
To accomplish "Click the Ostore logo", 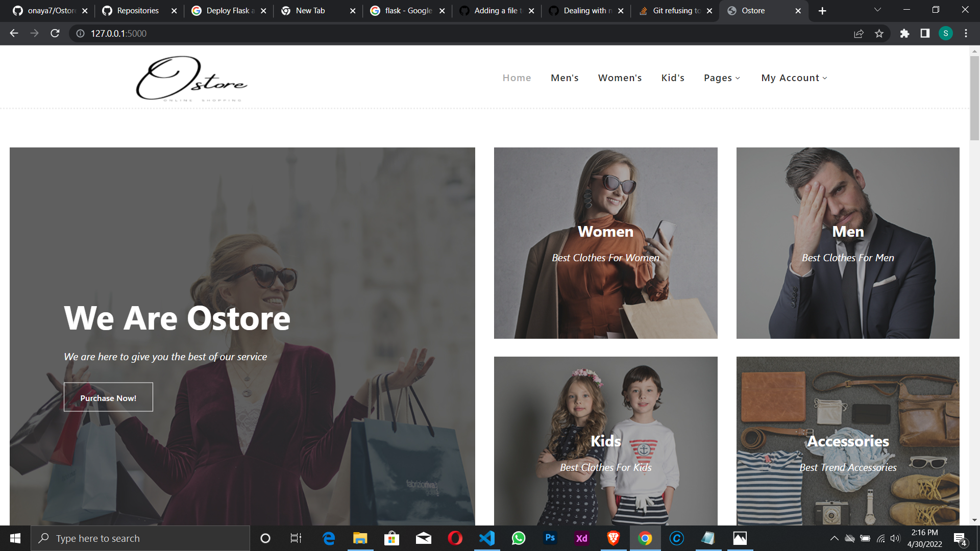I will 191,79.
